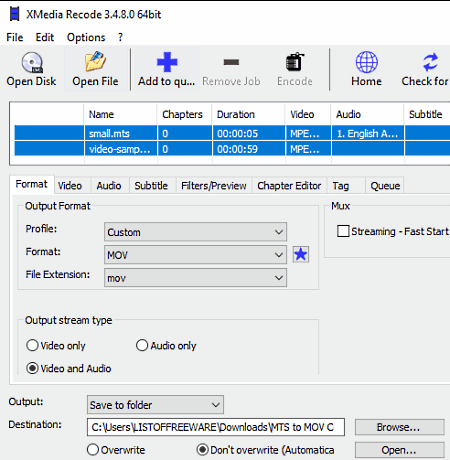The height and width of the screenshot is (460, 450).
Task: Click the Destination path input field
Action: [x=216, y=427]
